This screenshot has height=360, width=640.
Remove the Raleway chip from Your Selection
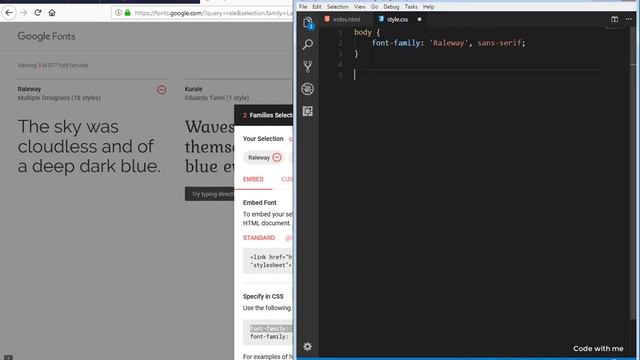(x=277, y=157)
